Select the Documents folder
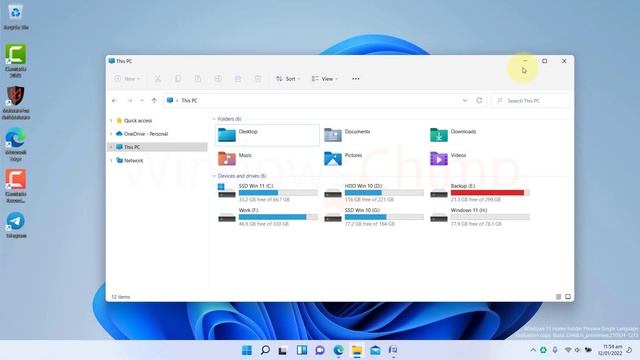Image resolution: width=640 pixels, height=360 pixels. [x=347, y=135]
